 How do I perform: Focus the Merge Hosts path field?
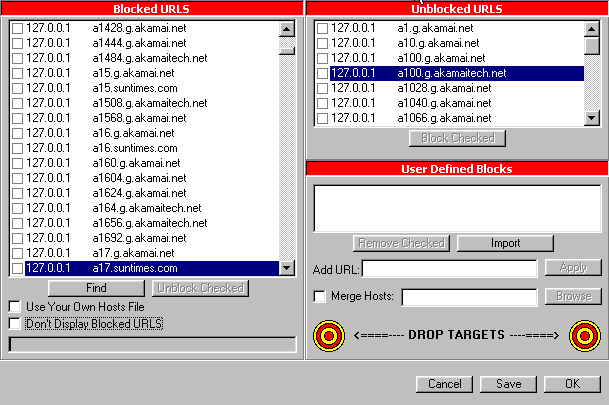[x=470, y=297]
